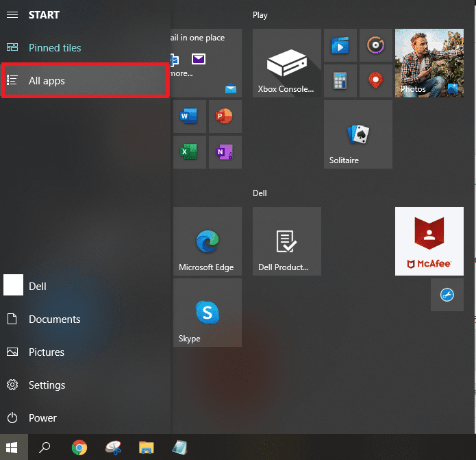Open the OneNote tile
The image size is (476, 460).
225,152
